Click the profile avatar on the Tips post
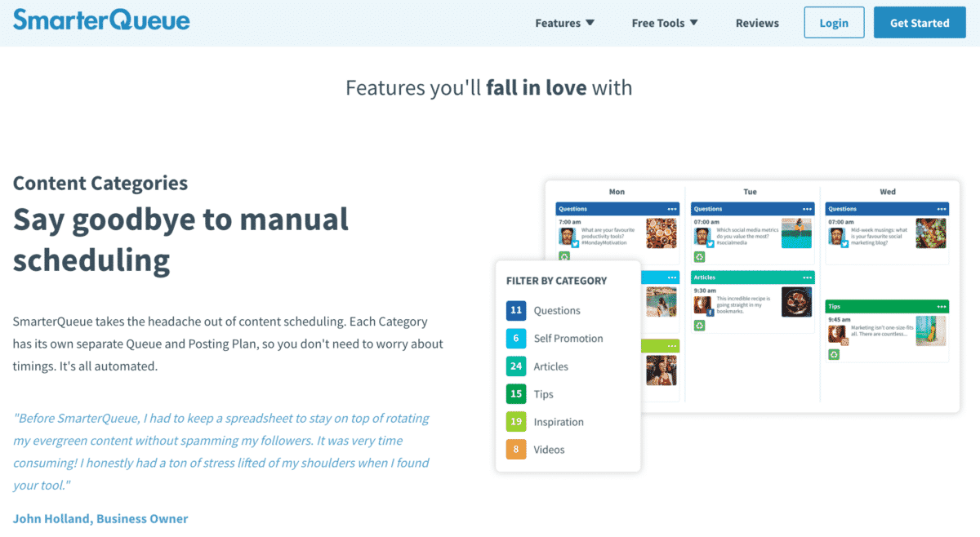 pos(836,334)
